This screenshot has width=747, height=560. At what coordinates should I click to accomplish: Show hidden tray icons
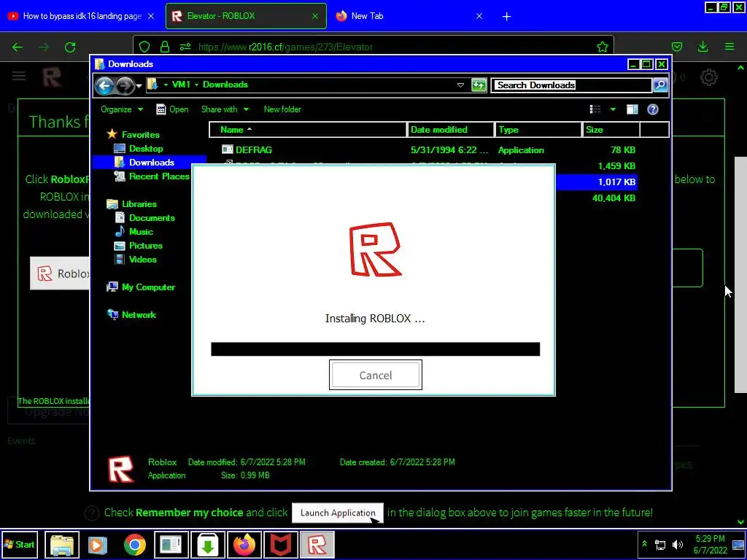point(645,544)
